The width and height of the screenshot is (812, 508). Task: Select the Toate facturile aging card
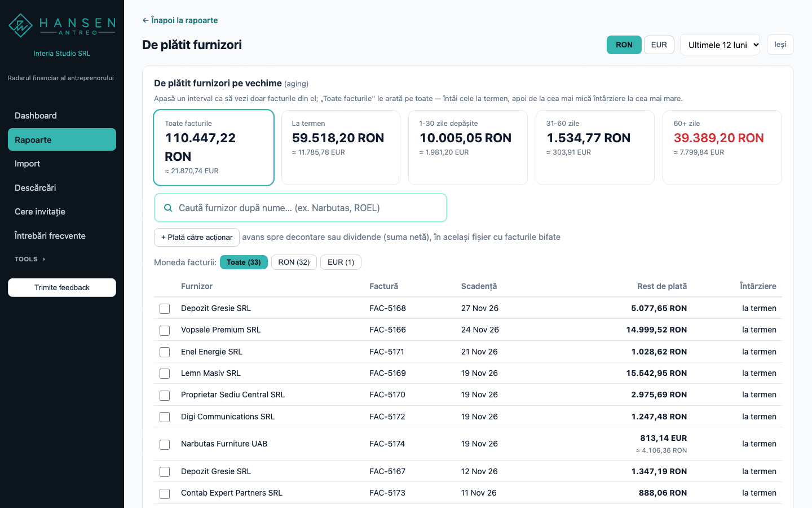click(x=214, y=147)
